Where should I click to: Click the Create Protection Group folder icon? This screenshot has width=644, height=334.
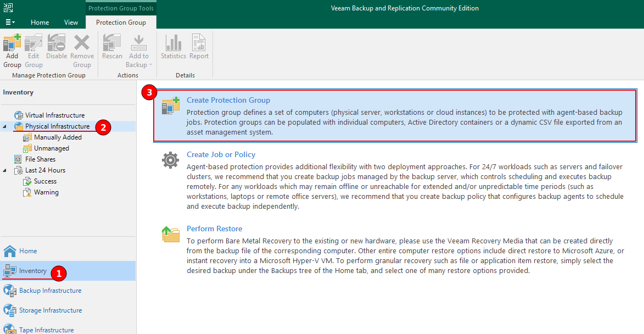[x=170, y=105]
